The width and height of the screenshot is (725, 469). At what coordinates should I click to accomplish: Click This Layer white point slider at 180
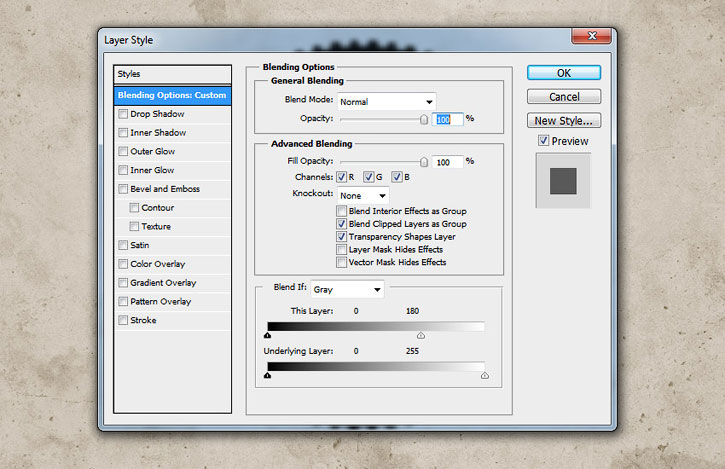[421, 335]
